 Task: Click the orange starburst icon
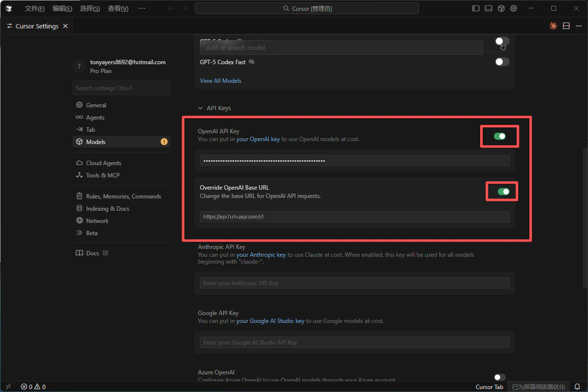[x=553, y=26]
